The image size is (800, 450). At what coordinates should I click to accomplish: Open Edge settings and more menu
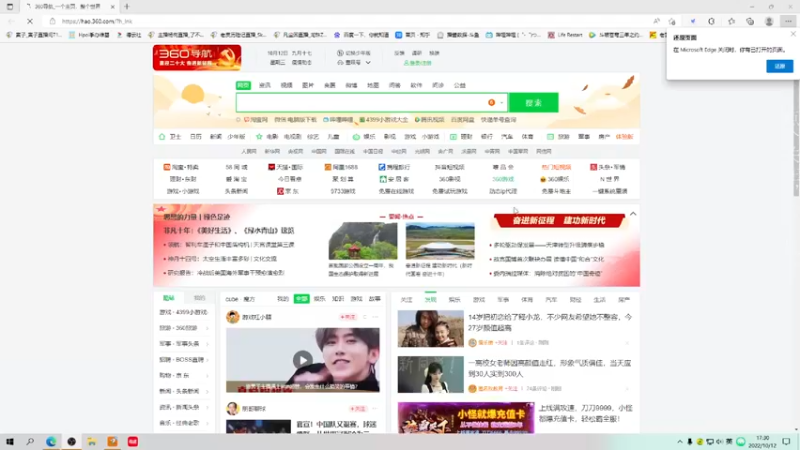click(x=788, y=21)
